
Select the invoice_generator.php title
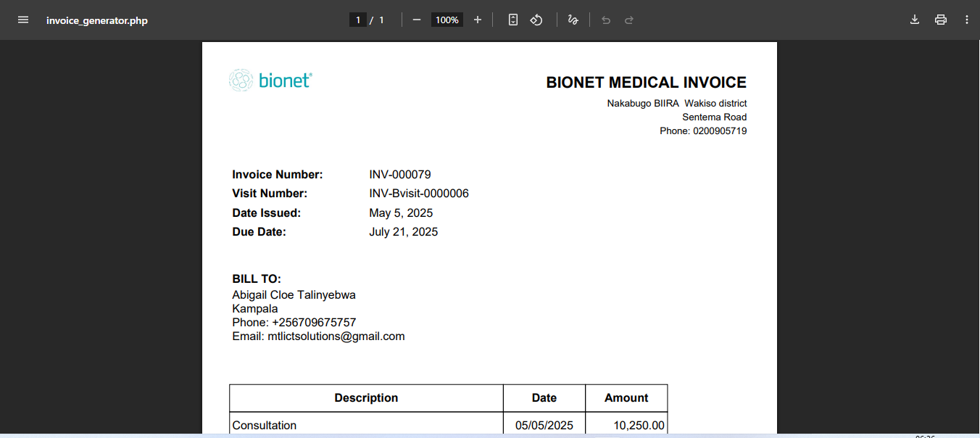[97, 20]
